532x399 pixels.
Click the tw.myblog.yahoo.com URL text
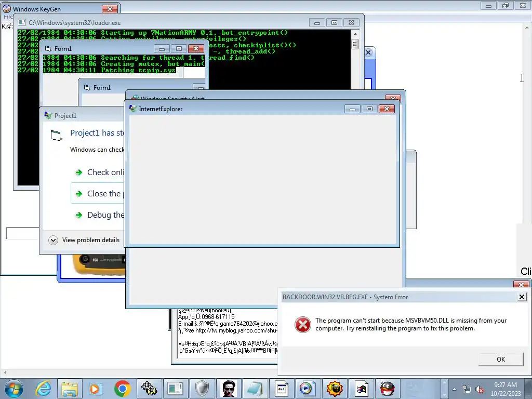pos(236,330)
